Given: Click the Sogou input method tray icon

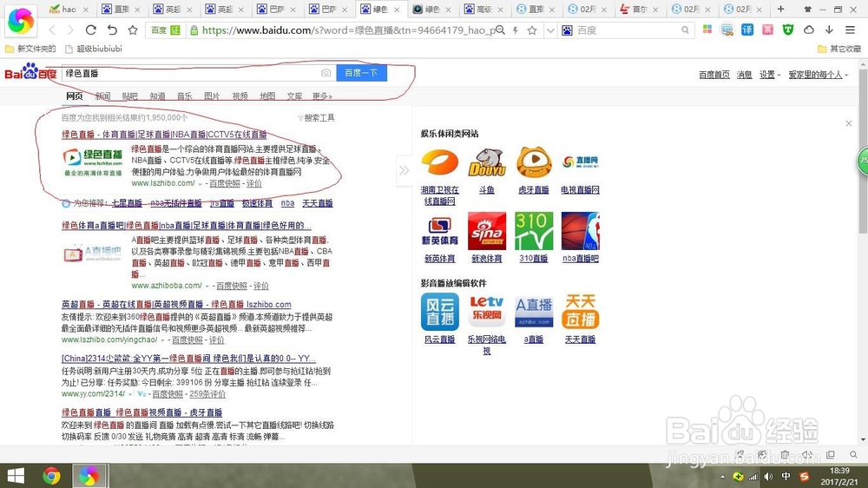Looking at the screenshot, I should coord(805,477).
